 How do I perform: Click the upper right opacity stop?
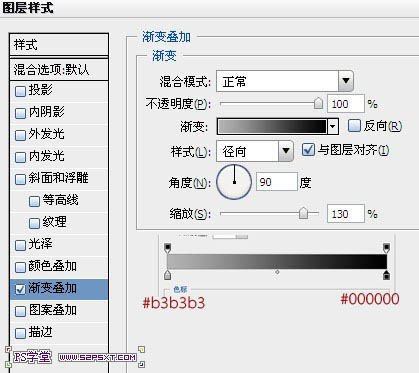pyautogui.click(x=386, y=248)
